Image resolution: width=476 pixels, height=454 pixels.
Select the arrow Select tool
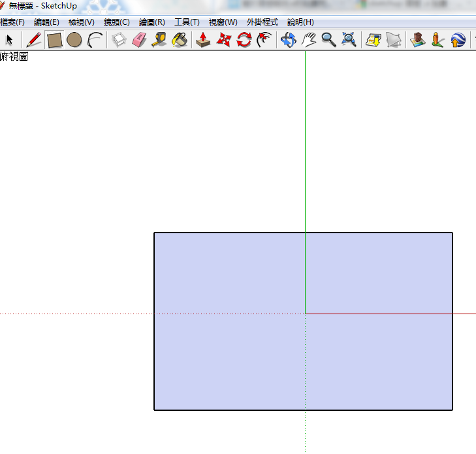pos(9,40)
